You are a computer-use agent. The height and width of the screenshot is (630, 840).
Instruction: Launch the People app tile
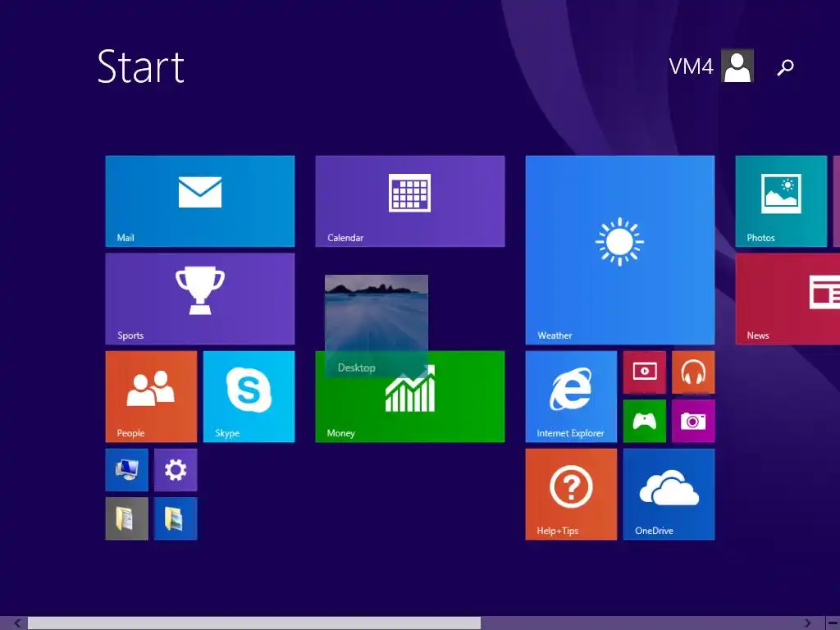click(151, 396)
